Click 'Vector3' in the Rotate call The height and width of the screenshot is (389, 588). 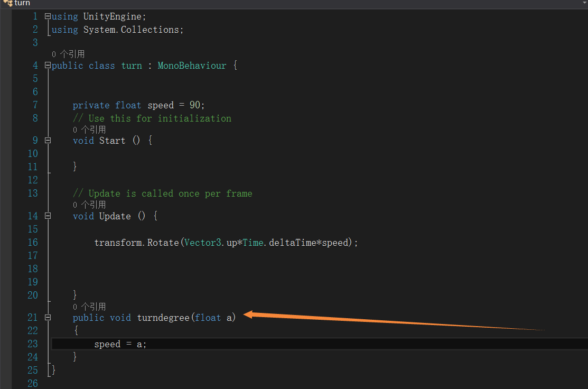[203, 243]
